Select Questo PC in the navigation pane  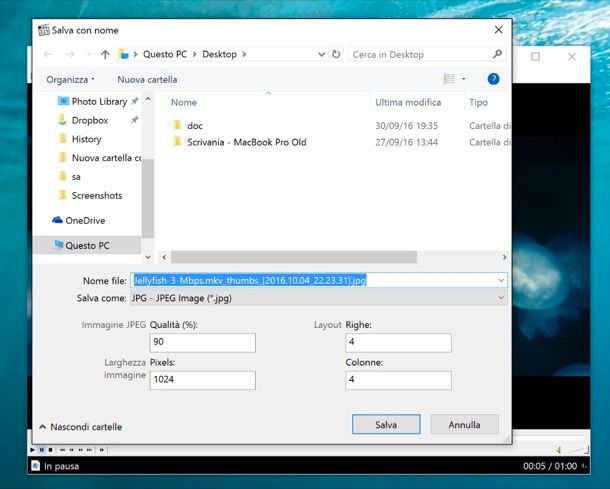point(87,245)
